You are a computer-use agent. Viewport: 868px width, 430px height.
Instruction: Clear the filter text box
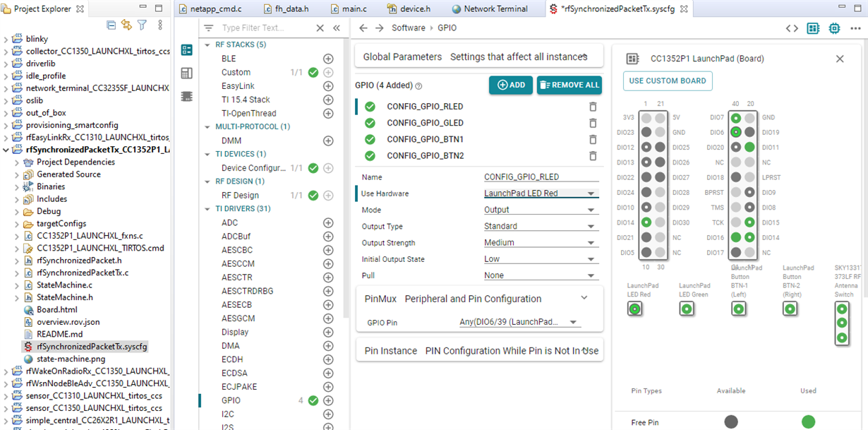point(320,28)
